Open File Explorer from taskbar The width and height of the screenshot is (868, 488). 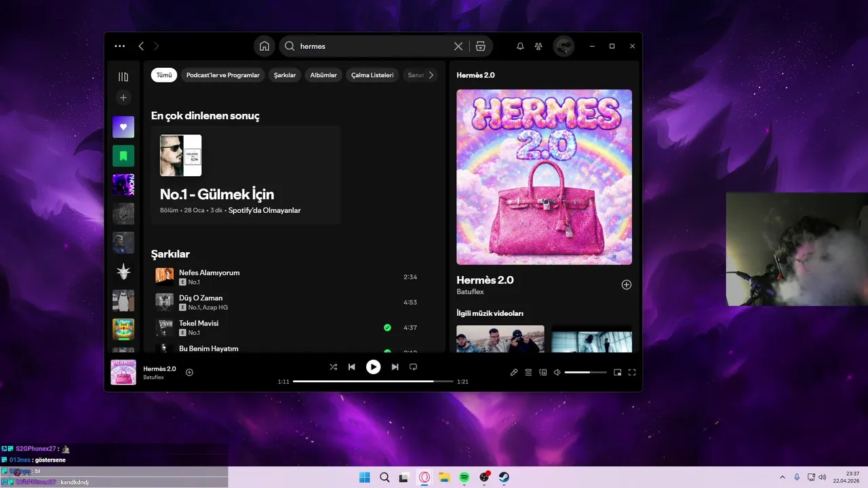(444, 477)
